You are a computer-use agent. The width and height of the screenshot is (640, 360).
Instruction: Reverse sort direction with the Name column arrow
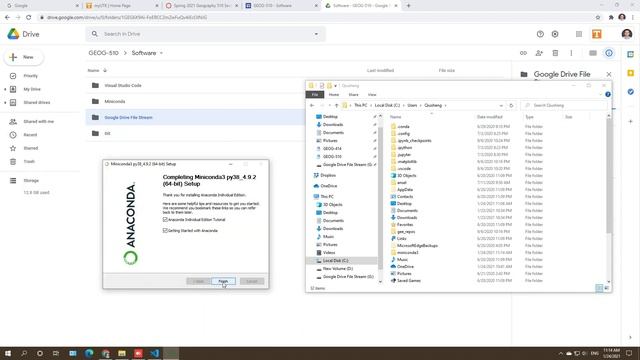pyautogui.click(x=105, y=71)
